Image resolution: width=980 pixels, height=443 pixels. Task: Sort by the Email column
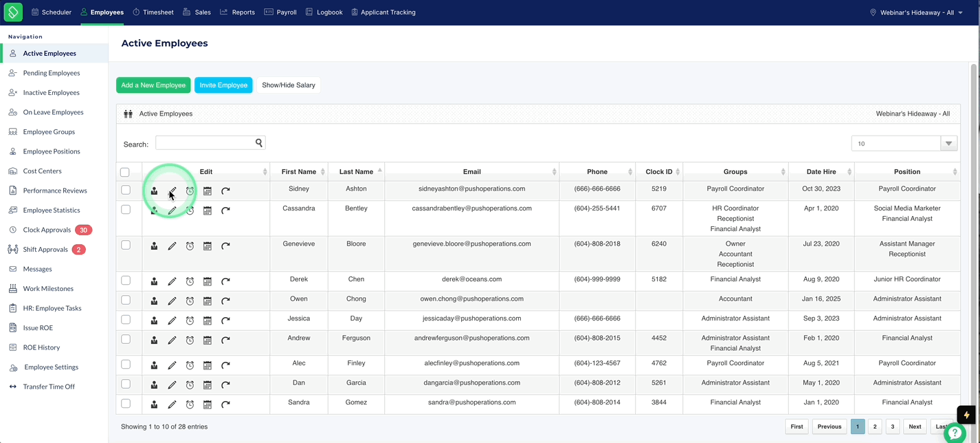pyautogui.click(x=471, y=171)
